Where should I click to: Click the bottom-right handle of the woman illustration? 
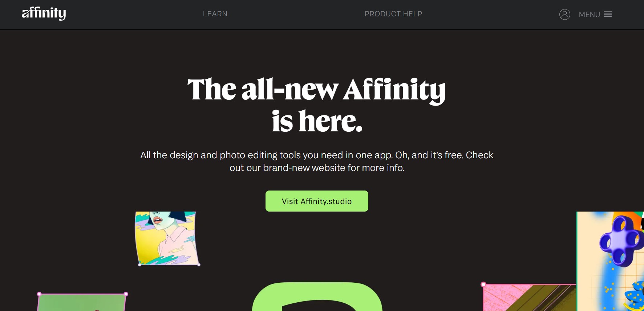(x=199, y=265)
